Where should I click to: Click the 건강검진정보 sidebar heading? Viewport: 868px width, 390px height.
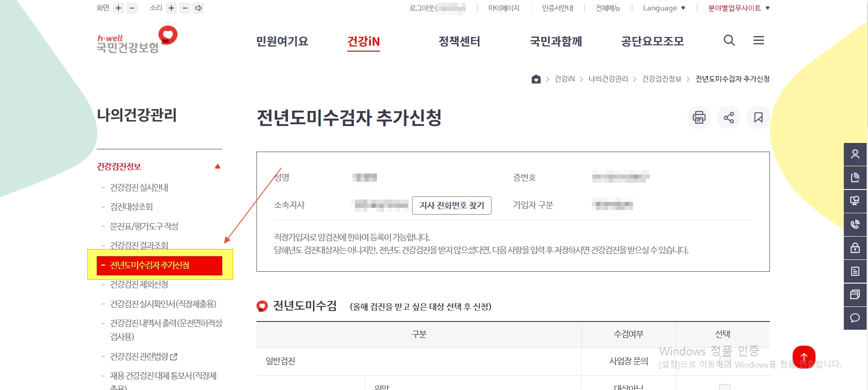pos(119,166)
